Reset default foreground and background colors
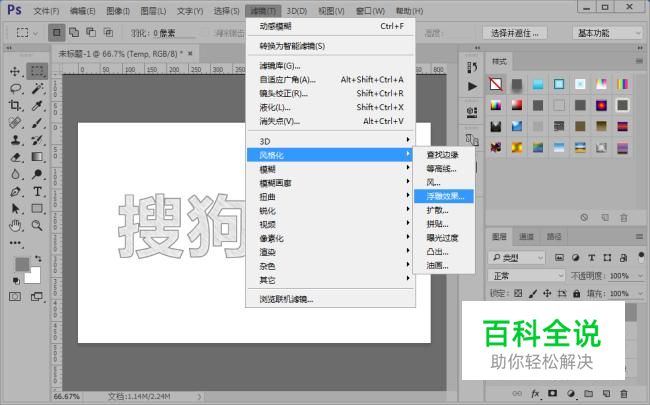 point(16,281)
